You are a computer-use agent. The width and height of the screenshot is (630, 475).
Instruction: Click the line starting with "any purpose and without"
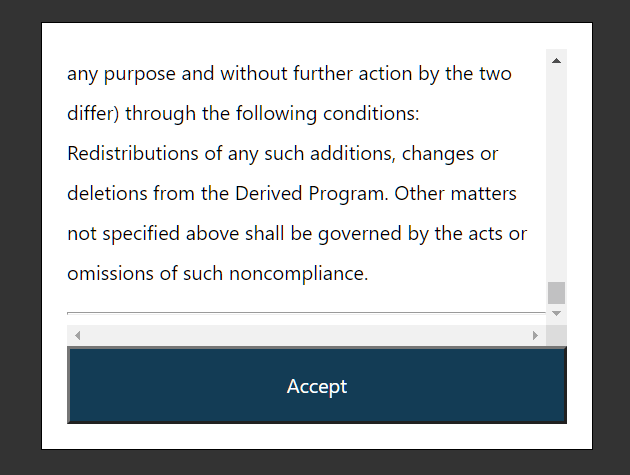point(289,74)
